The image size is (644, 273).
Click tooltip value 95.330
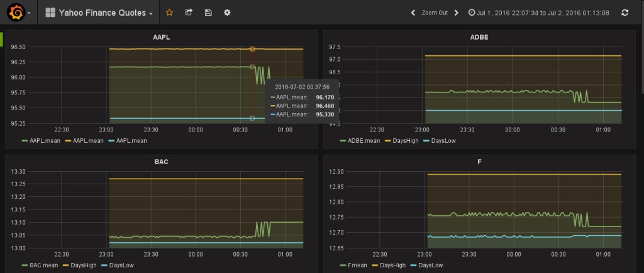(x=325, y=114)
